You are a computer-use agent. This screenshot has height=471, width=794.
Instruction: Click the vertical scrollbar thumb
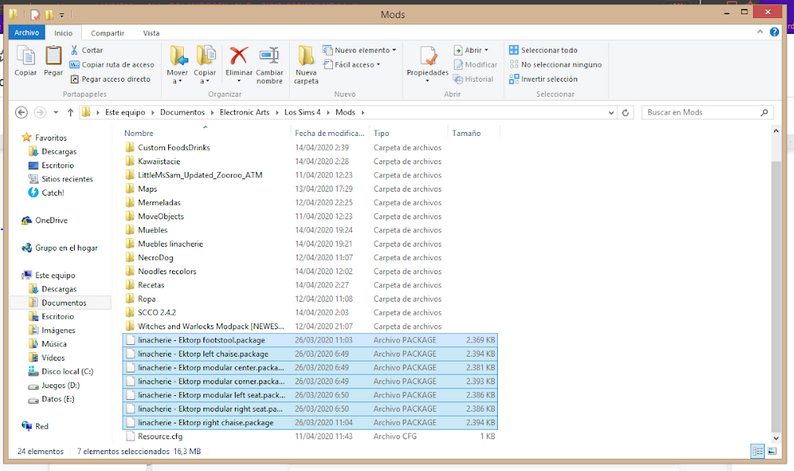[776, 296]
